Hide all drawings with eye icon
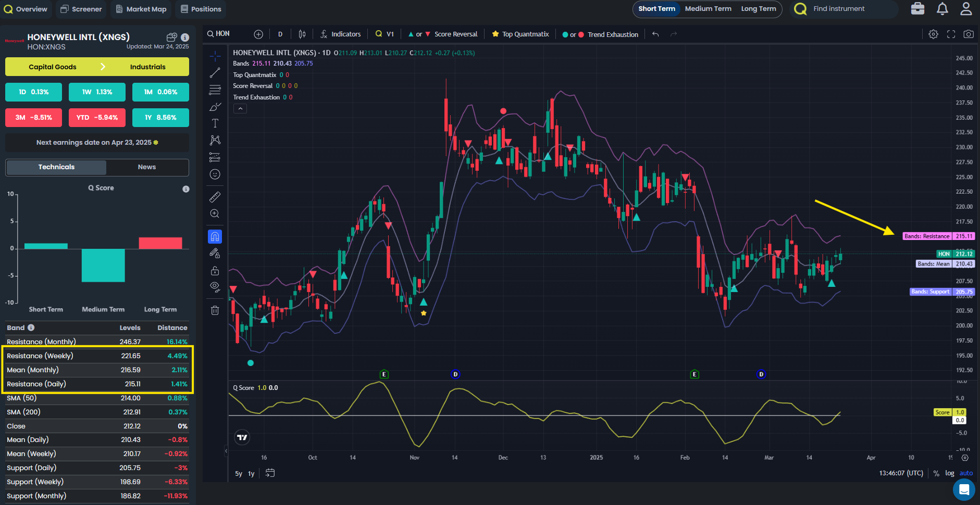The height and width of the screenshot is (505, 980). click(x=215, y=287)
